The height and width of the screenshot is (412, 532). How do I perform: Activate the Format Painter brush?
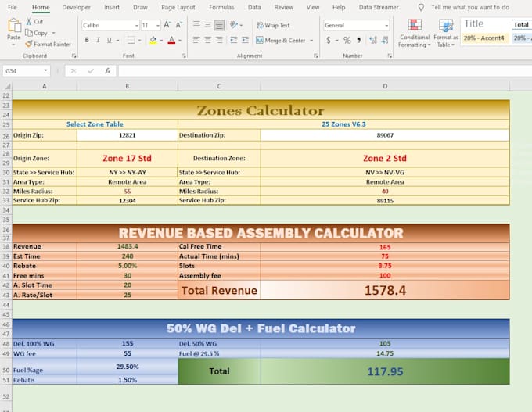click(29, 44)
